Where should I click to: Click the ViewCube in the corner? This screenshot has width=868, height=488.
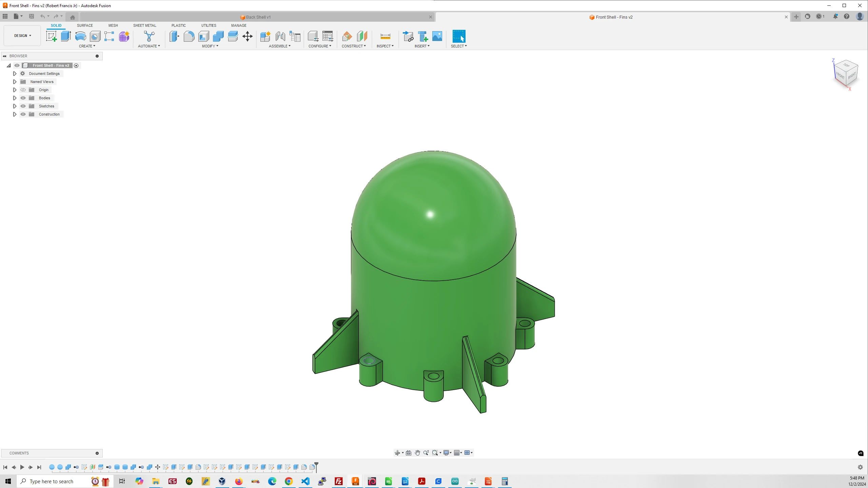click(846, 74)
